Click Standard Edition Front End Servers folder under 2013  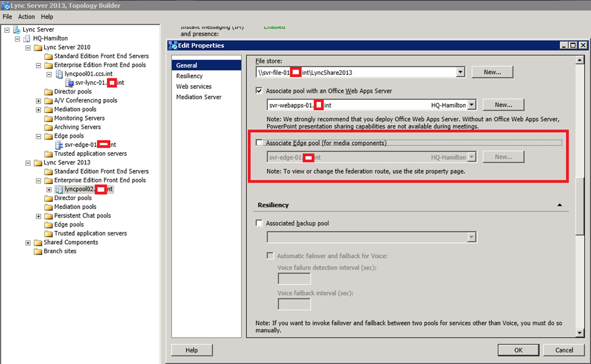pos(48,171)
